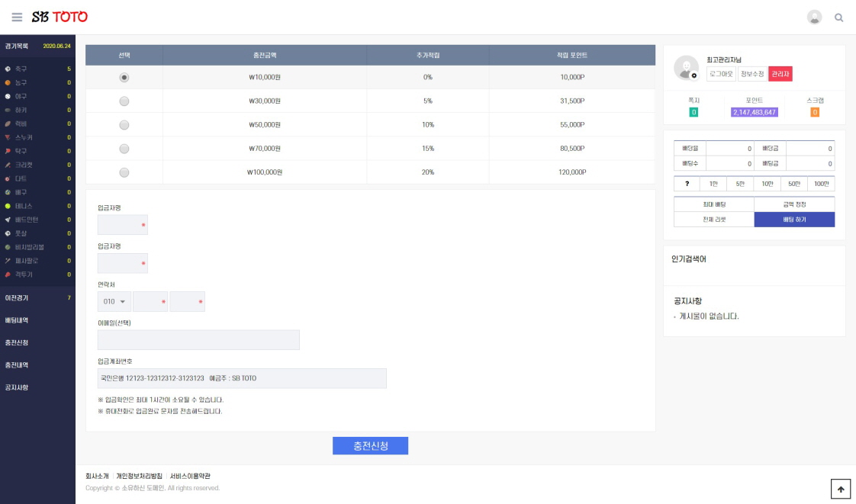Choose the ₩50,000원 charge option radio
856x504 pixels.
click(124, 125)
